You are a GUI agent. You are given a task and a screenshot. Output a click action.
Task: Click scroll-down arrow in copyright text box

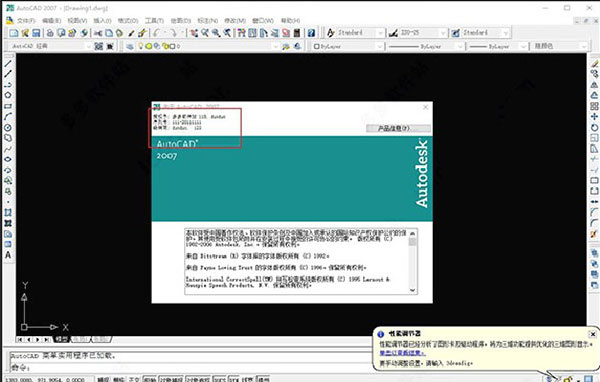[x=412, y=290]
